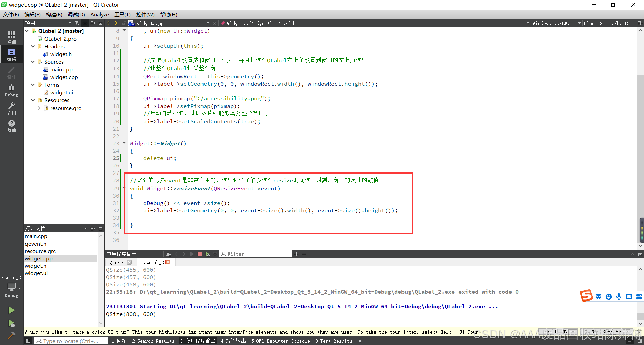This screenshot has width=644, height=345.
Task: Collapse the Forms folder
Action: pos(33,85)
